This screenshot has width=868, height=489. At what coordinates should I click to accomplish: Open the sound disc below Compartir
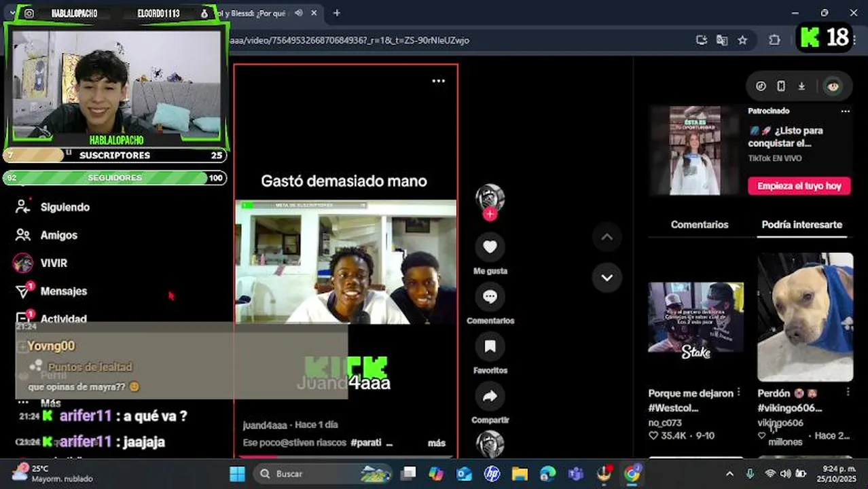(490, 444)
